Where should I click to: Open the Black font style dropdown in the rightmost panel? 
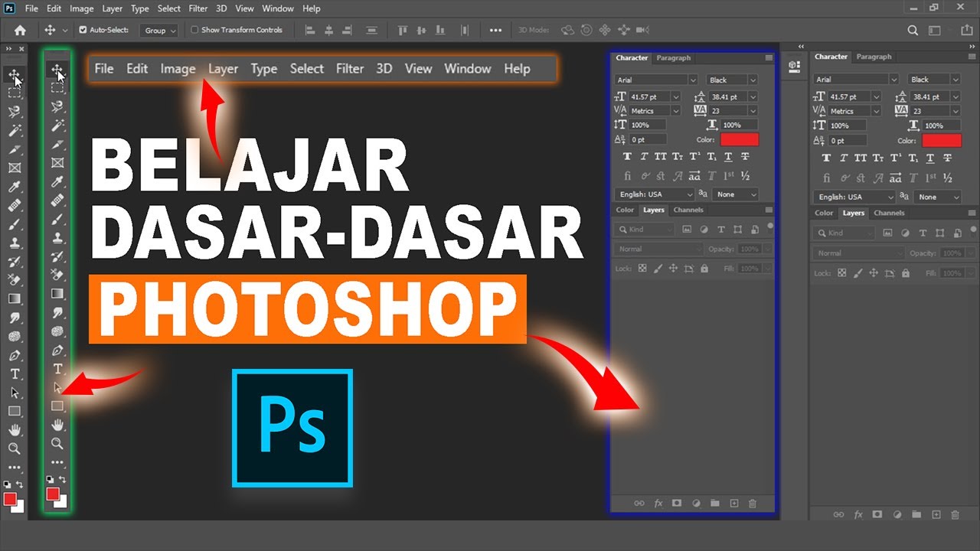[934, 80]
